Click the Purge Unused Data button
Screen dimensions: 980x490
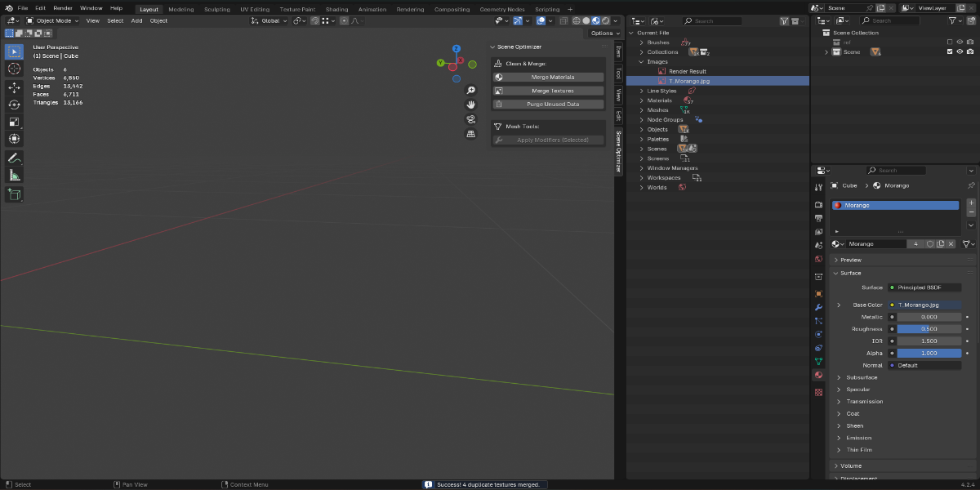coord(548,104)
